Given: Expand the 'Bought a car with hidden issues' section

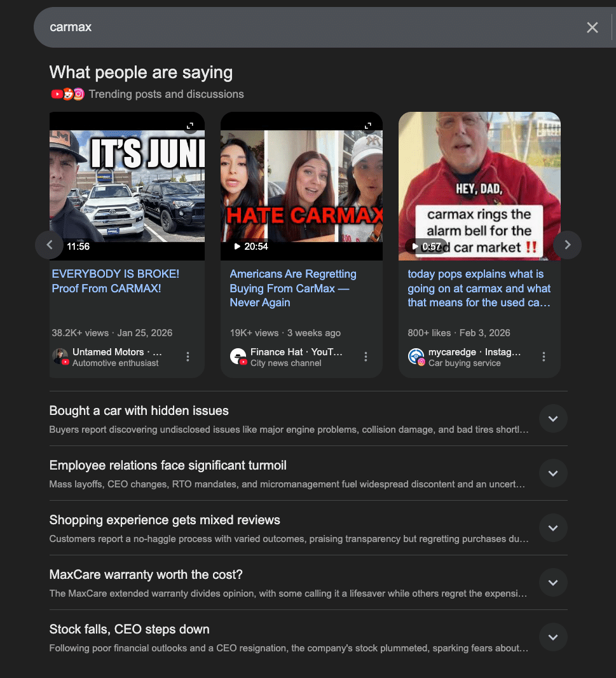Looking at the screenshot, I should pyautogui.click(x=553, y=418).
